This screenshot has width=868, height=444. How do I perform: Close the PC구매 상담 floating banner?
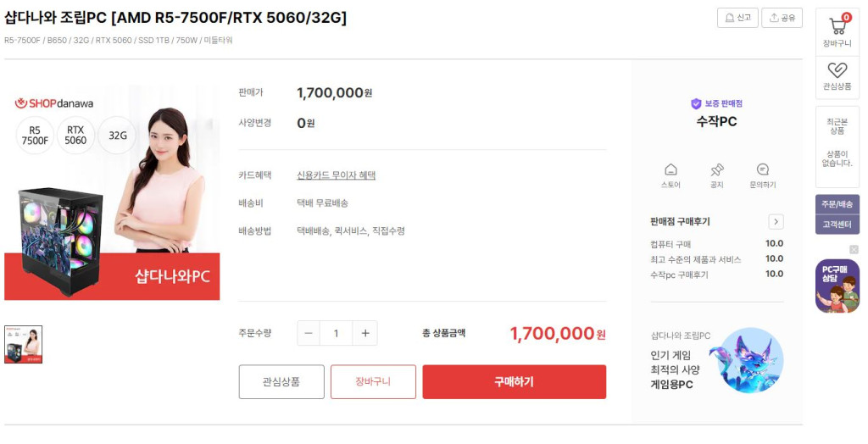pyautogui.click(x=854, y=249)
